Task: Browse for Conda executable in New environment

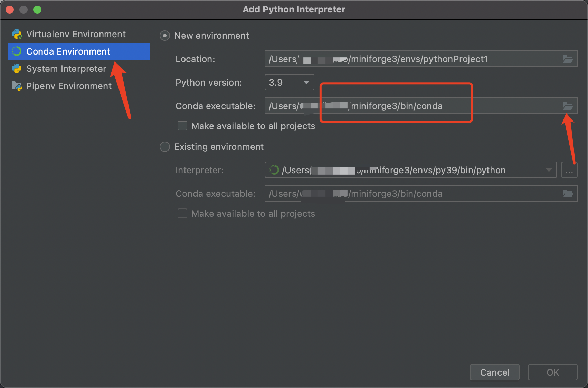Action: (568, 106)
